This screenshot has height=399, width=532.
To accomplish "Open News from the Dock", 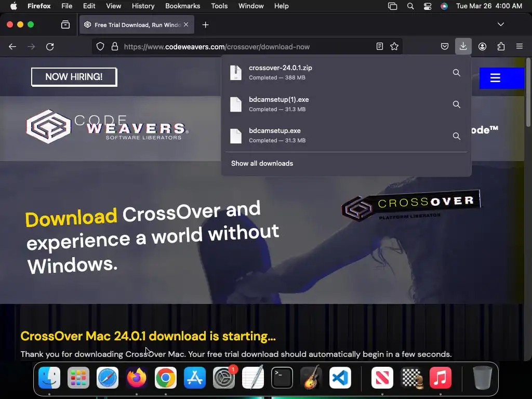I will [382, 378].
